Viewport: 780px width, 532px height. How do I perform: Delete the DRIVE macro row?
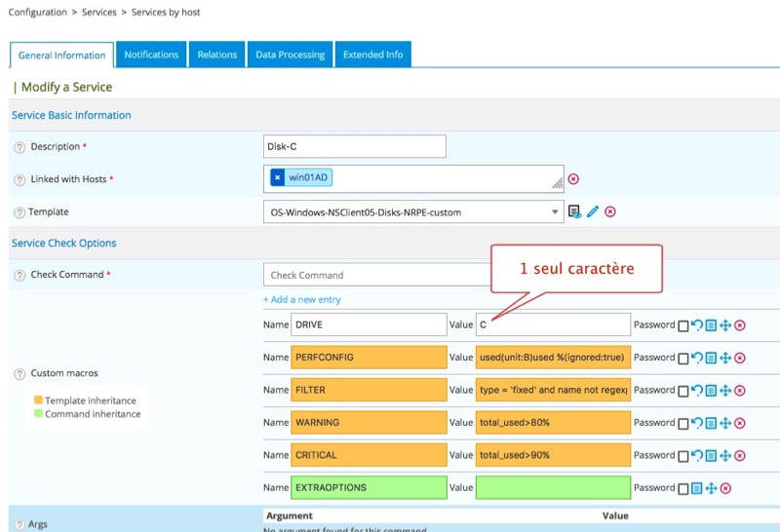(x=740, y=324)
